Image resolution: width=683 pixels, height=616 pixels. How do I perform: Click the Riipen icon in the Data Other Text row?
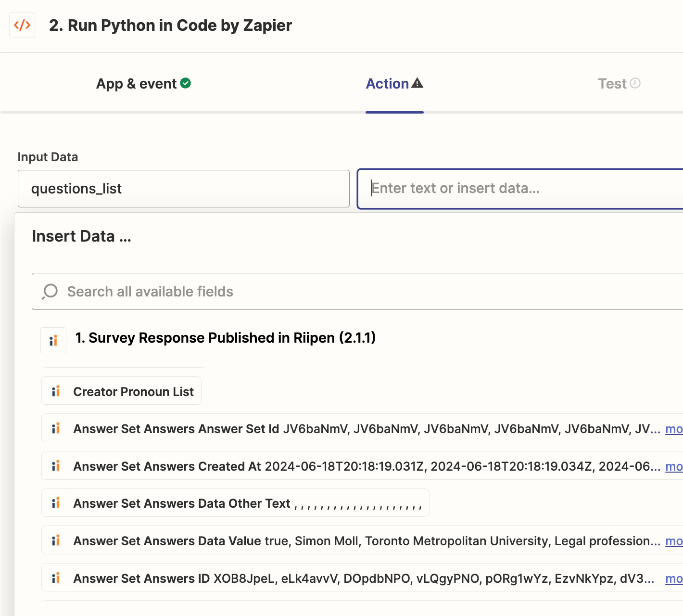[56, 503]
